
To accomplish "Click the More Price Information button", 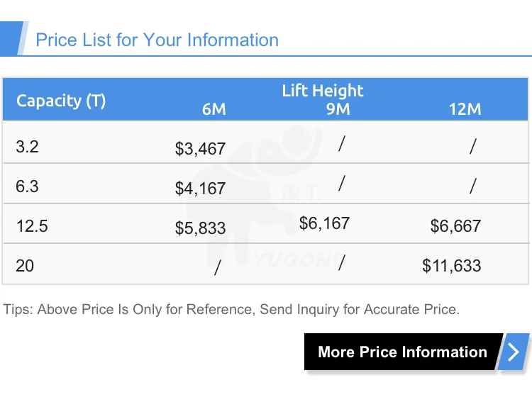I will (x=402, y=352).
